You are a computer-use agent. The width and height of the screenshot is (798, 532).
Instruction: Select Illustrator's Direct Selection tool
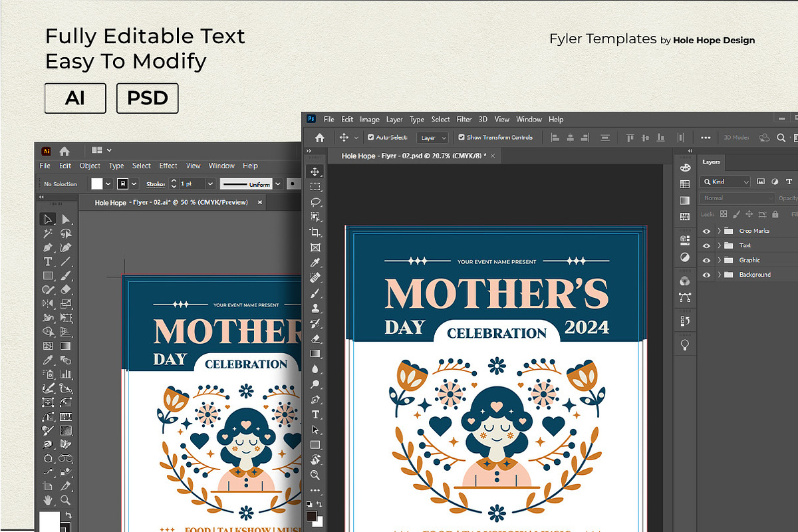66,219
